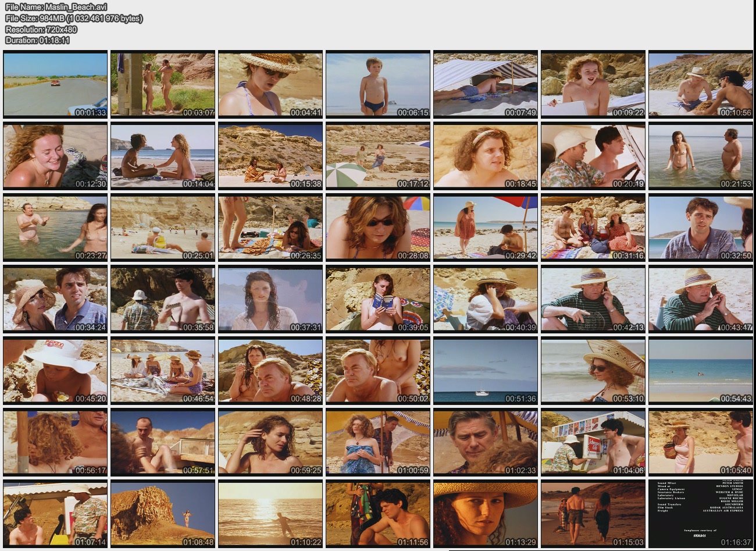Open the end credits thumbnail at 01:16:37

[x=701, y=514]
